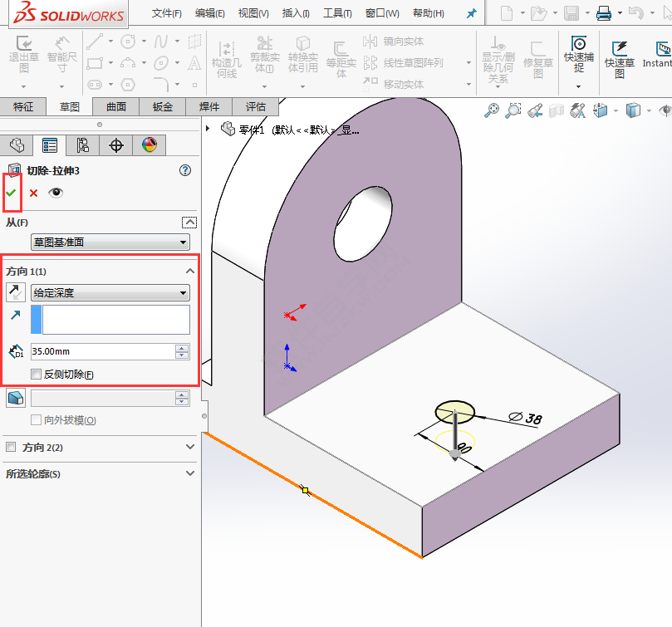This screenshot has height=627, width=672.
Task: Switch to the DisplayManager colored sphere tab
Action: [x=150, y=145]
